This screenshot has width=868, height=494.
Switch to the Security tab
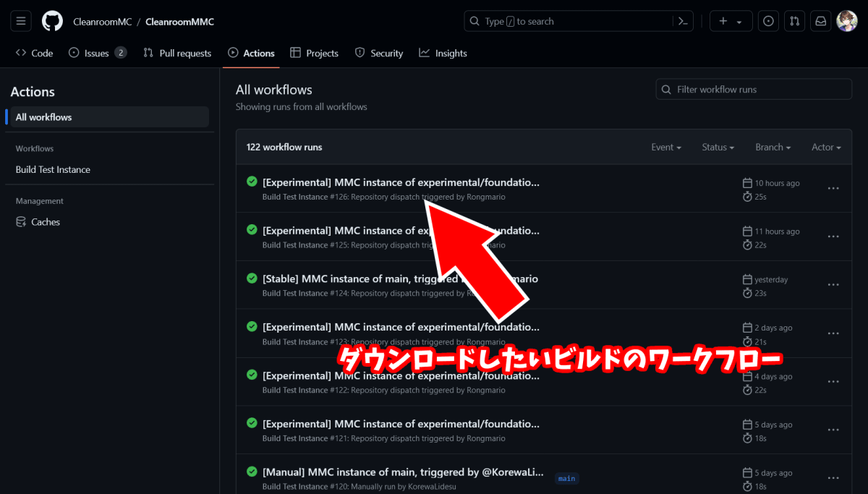point(379,53)
